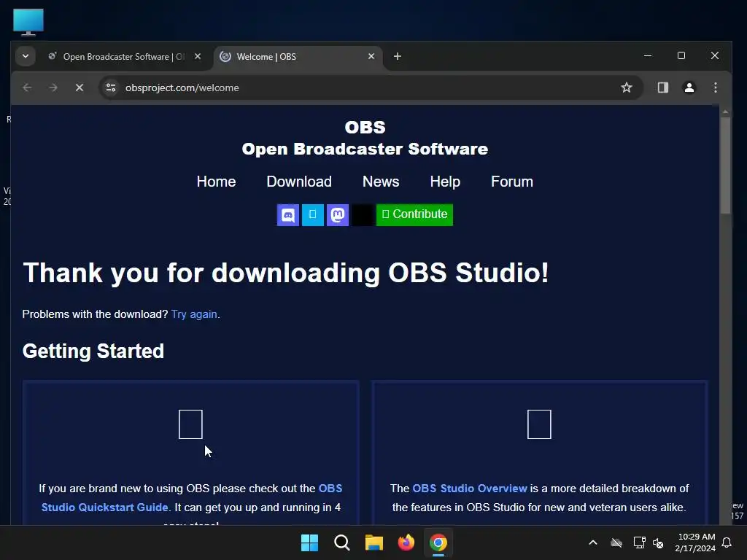Open the Chrome profile menu
The width and height of the screenshot is (747, 560).
[x=689, y=87]
